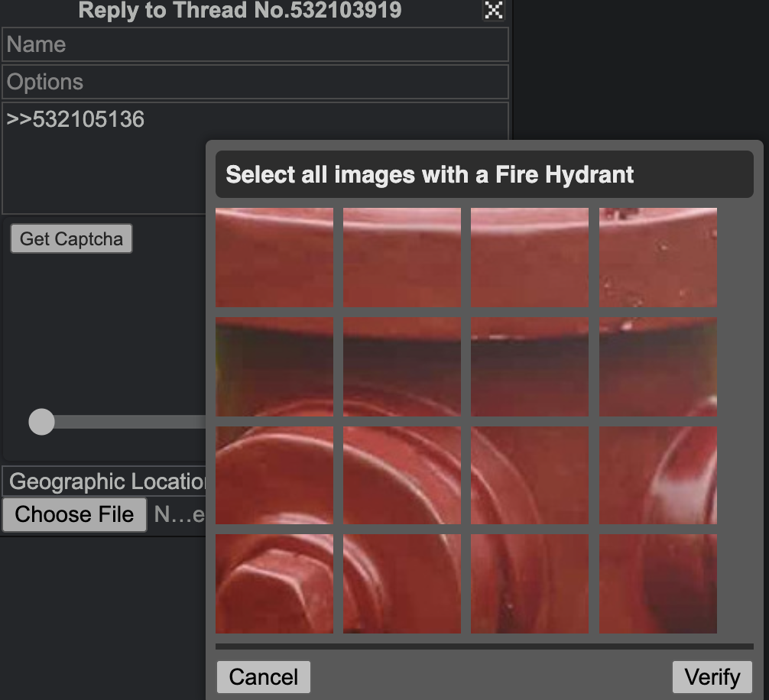Select third tile in top row
The height and width of the screenshot is (700, 769).
(529, 258)
